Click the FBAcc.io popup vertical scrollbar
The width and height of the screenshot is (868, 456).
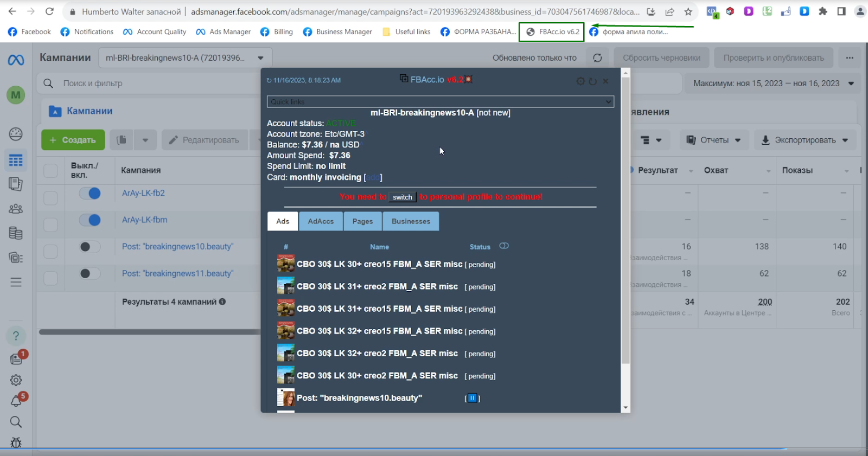[x=626, y=220]
